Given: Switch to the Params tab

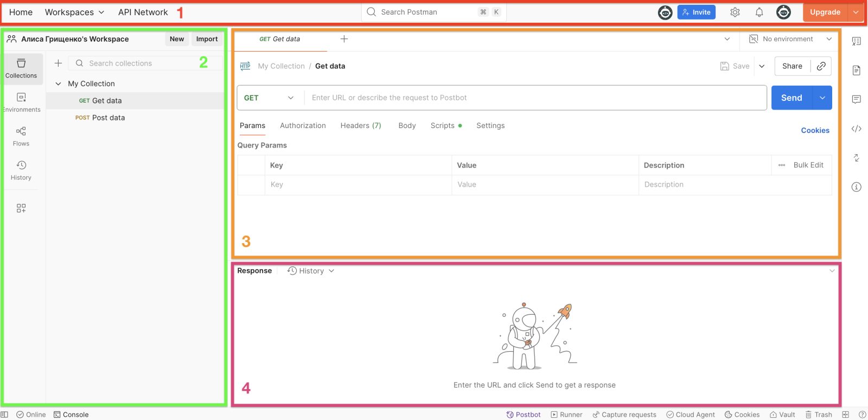Looking at the screenshot, I should [x=253, y=125].
